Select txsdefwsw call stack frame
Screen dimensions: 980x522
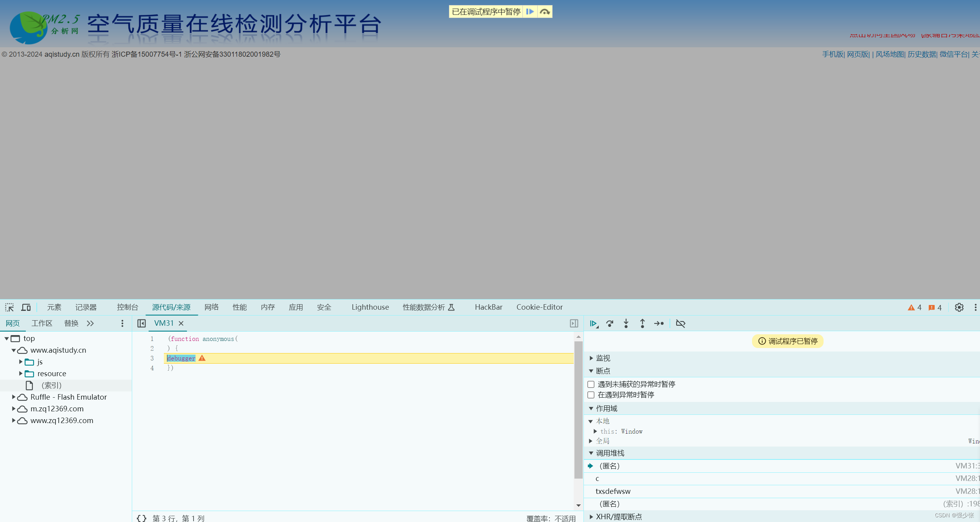point(613,491)
